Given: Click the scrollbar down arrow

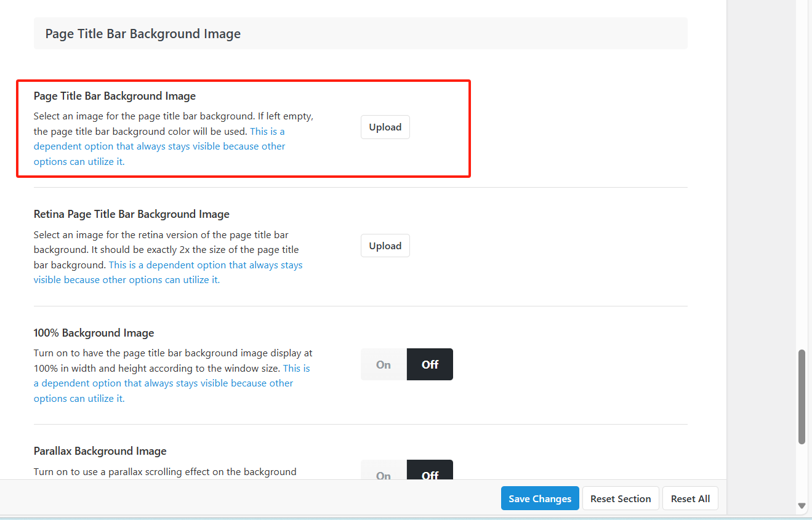Looking at the screenshot, I should tap(802, 505).
